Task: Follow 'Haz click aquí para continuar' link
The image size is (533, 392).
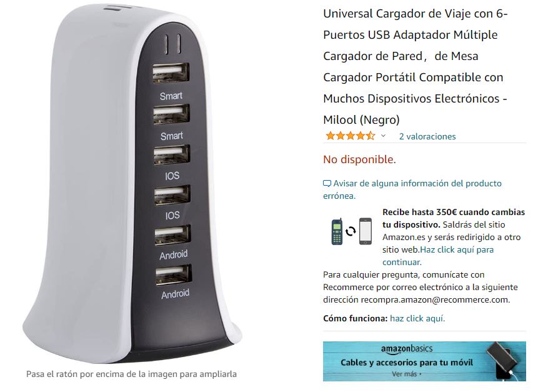Action: (438, 256)
